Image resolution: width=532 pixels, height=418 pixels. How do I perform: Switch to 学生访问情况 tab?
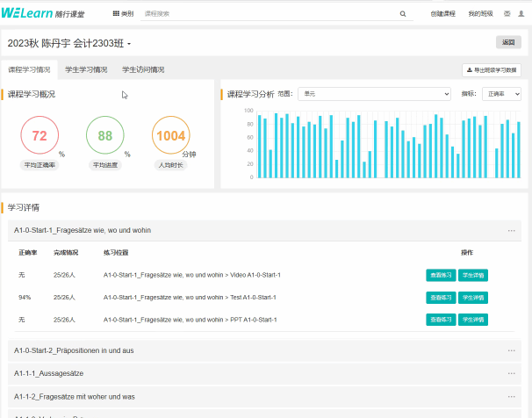(x=142, y=69)
